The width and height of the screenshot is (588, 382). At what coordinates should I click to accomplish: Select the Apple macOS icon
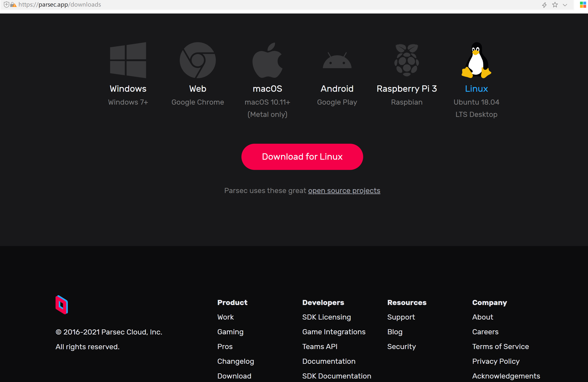click(x=267, y=60)
